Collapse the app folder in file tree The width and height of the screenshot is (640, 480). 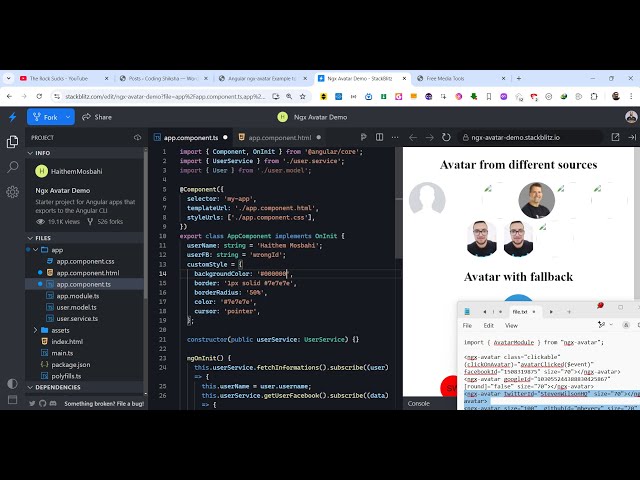(38, 250)
